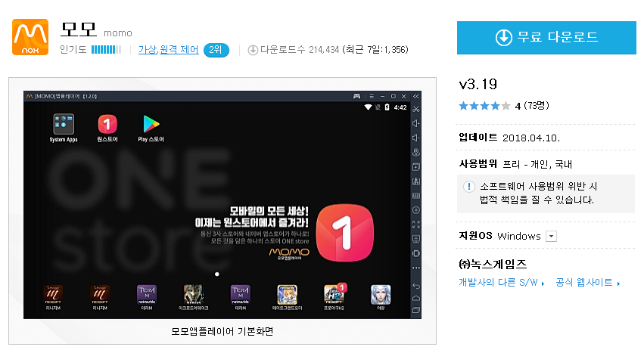Screen dimensions: 644x347
Task: Click the add APK sidebar icon
Action: (x=416, y=167)
